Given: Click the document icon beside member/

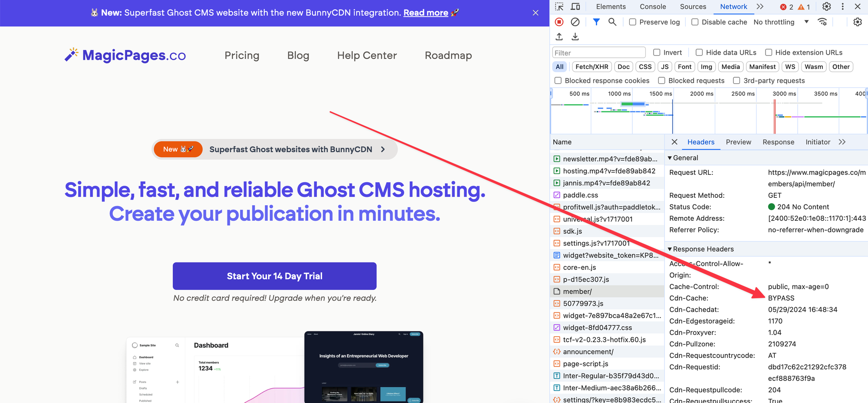Looking at the screenshot, I should coord(557,292).
